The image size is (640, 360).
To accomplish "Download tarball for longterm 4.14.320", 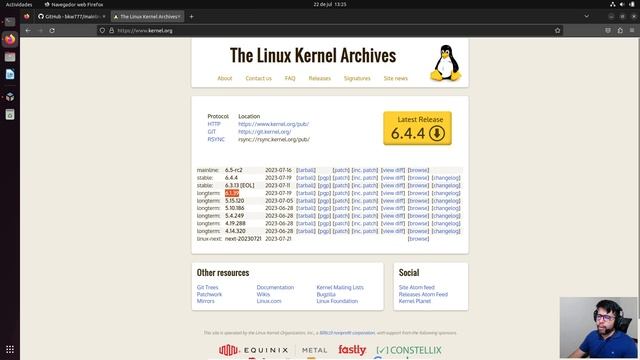I will click(x=306, y=231).
